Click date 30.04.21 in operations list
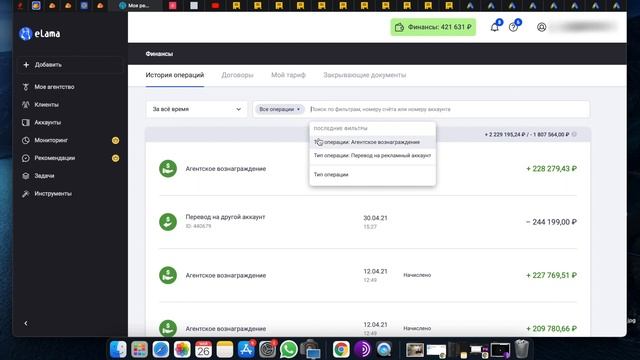This screenshot has width=640, height=360. [375, 218]
